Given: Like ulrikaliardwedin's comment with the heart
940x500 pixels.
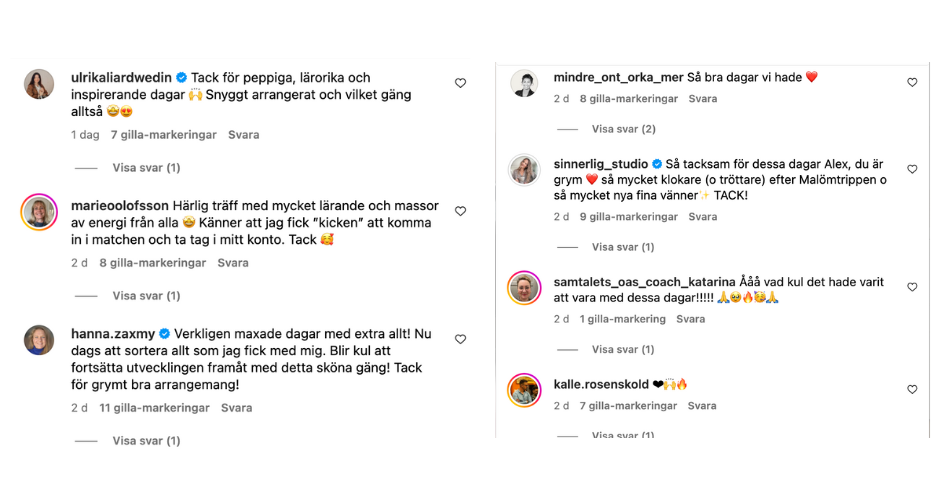Looking at the screenshot, I should pos(460,83).
